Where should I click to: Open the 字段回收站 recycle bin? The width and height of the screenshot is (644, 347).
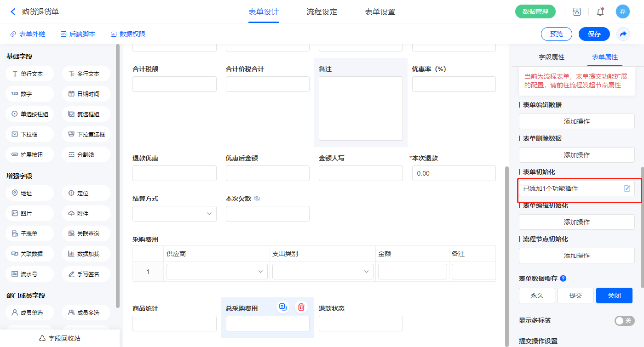(60, 338)
